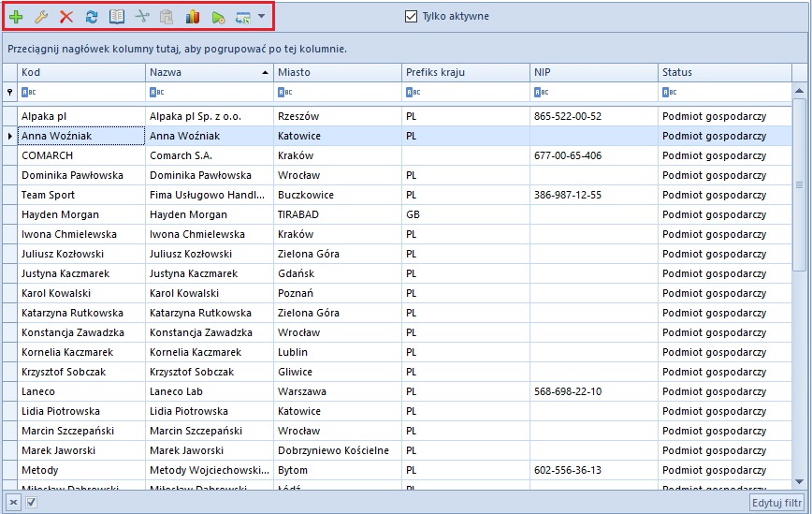This screenshot has height=514, width=812.
Task: Click the Gdańsk city cell
Action: point(338,273)
